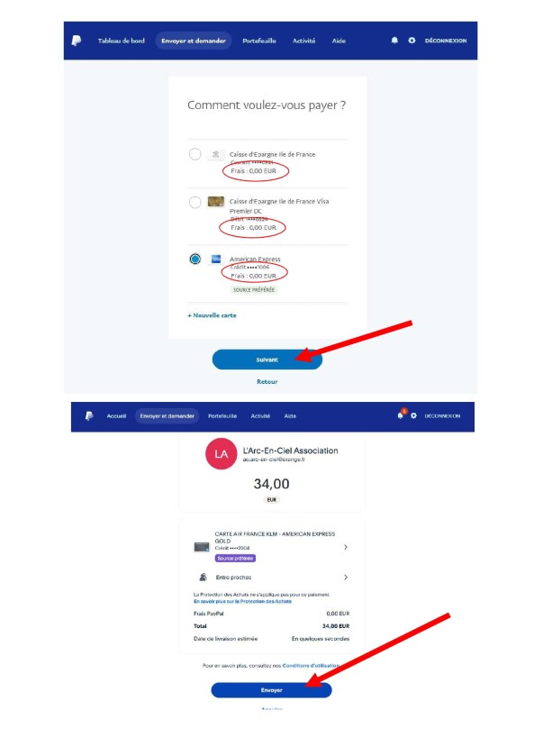Open notification bell with red badge
Viewport: 534px width, 756px height.
(401, 414)
